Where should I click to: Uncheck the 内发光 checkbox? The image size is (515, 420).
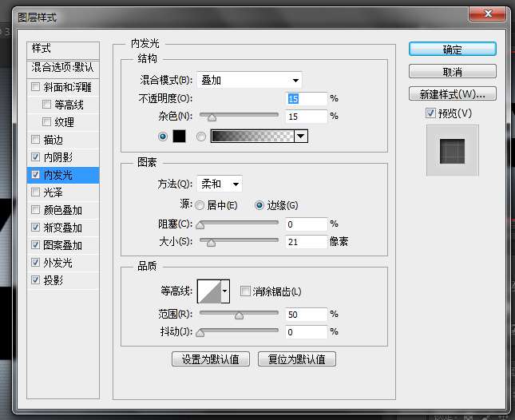coord(35,174)
